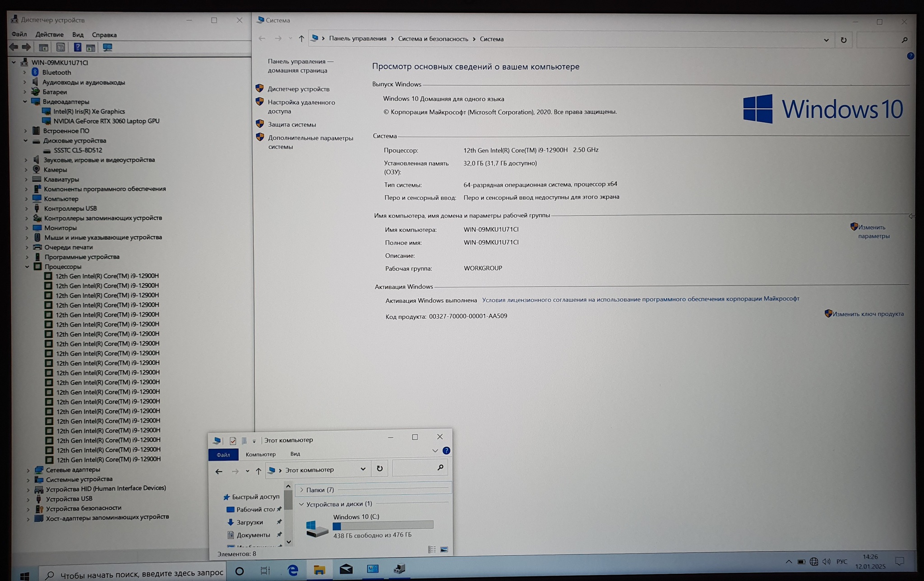Expand the Сетевые адаптеры category
924x581 pixels.
click(x=28, y=470)
